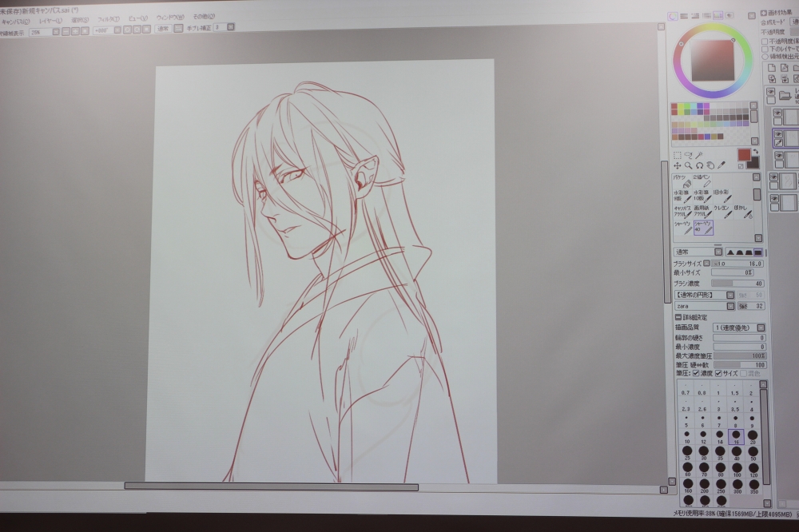Create a new normal layer icon

pos(772,68)
